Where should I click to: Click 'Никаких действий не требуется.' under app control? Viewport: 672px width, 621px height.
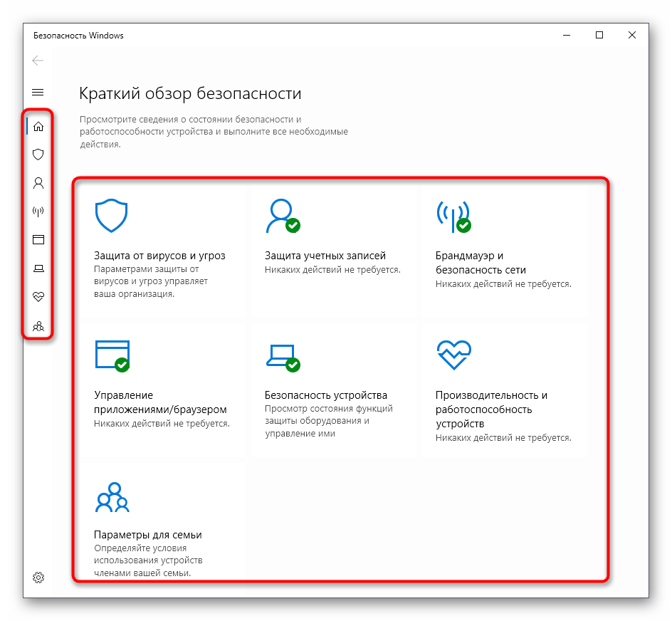point(162,423)
